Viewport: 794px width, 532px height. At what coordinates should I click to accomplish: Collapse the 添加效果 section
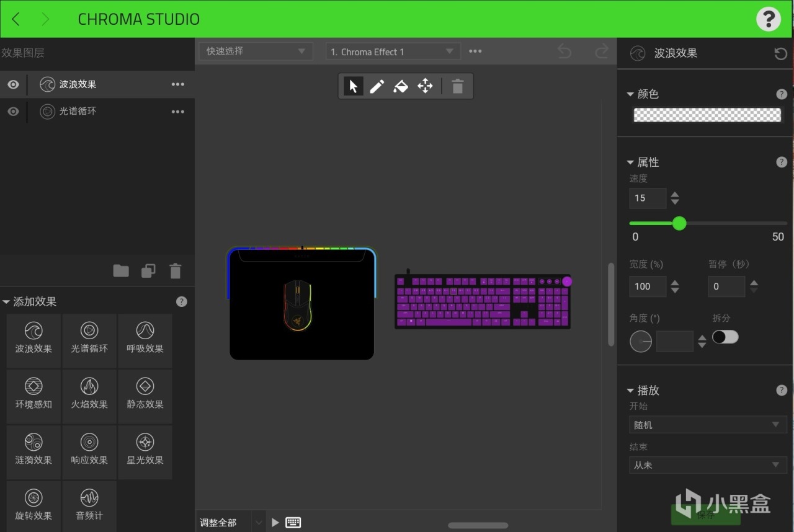[6, 302]
